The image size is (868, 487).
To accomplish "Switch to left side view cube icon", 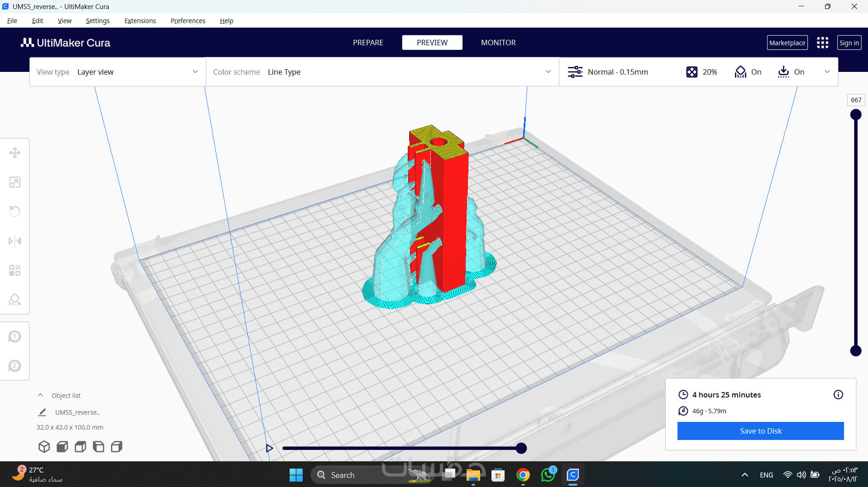I will coord(98,447).
